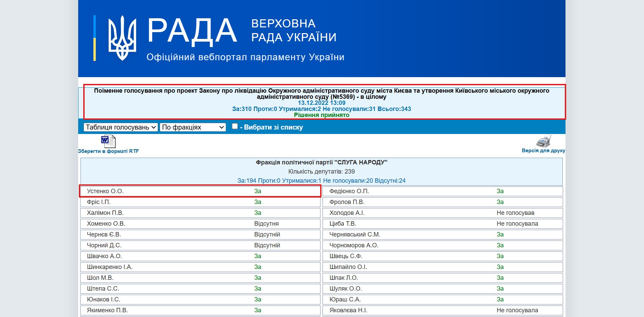Select deputy 'Шпак Л.О.'
The image size is (644, 317).
344,278
